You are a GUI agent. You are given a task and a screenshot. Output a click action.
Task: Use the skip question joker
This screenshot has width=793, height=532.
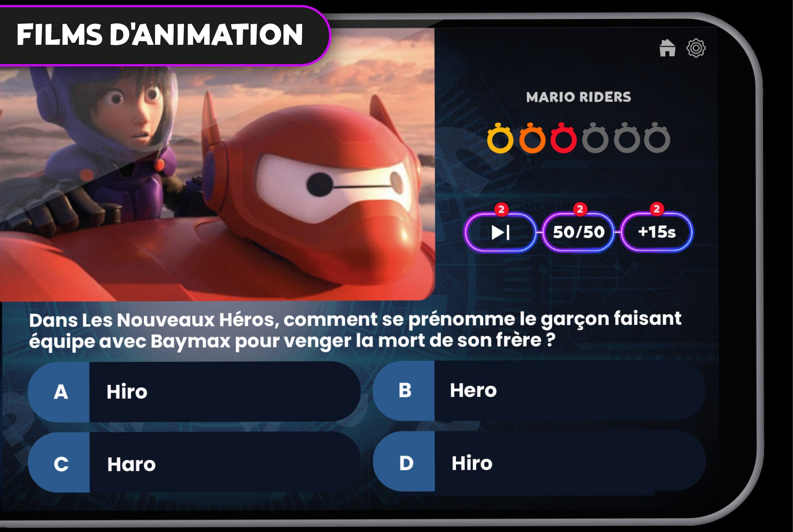tap(500, 232)
